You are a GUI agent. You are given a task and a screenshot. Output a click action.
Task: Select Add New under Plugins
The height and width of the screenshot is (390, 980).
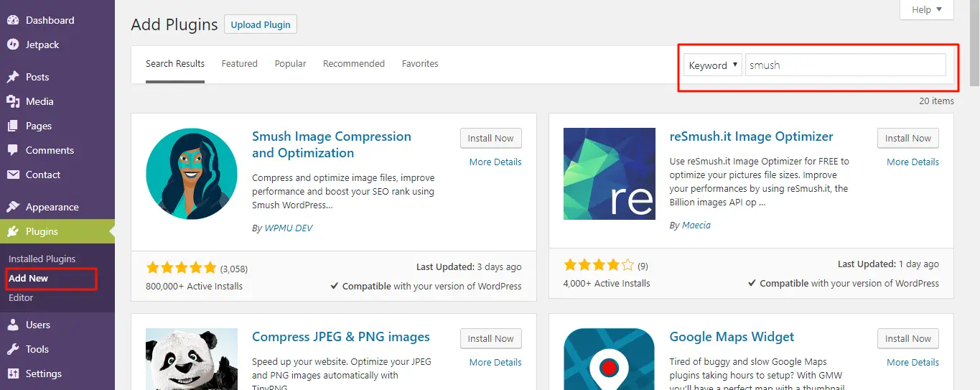coord(29,278)
